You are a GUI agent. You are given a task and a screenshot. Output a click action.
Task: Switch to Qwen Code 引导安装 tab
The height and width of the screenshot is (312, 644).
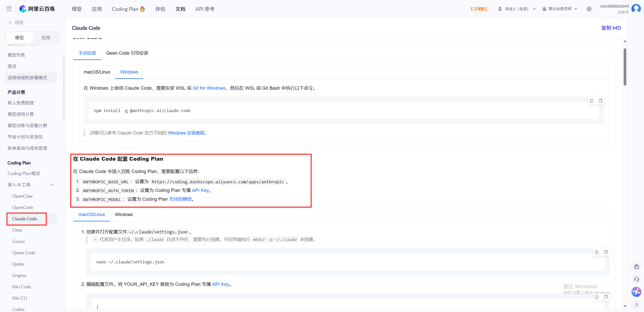click(x=127, y=53)
